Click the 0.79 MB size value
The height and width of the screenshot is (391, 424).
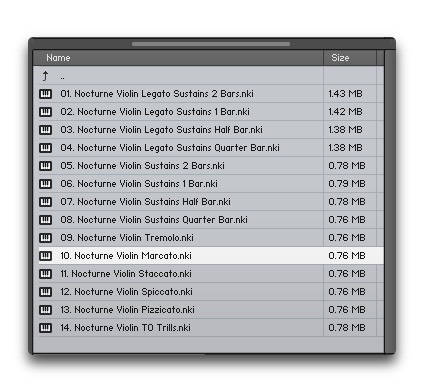pos(347,184)
